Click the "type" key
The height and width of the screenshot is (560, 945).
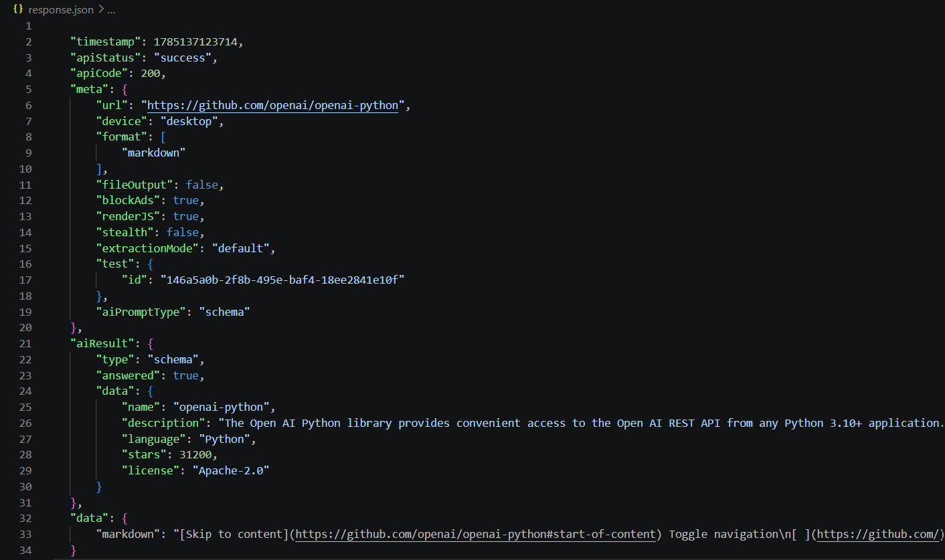[x=115, y=359]
